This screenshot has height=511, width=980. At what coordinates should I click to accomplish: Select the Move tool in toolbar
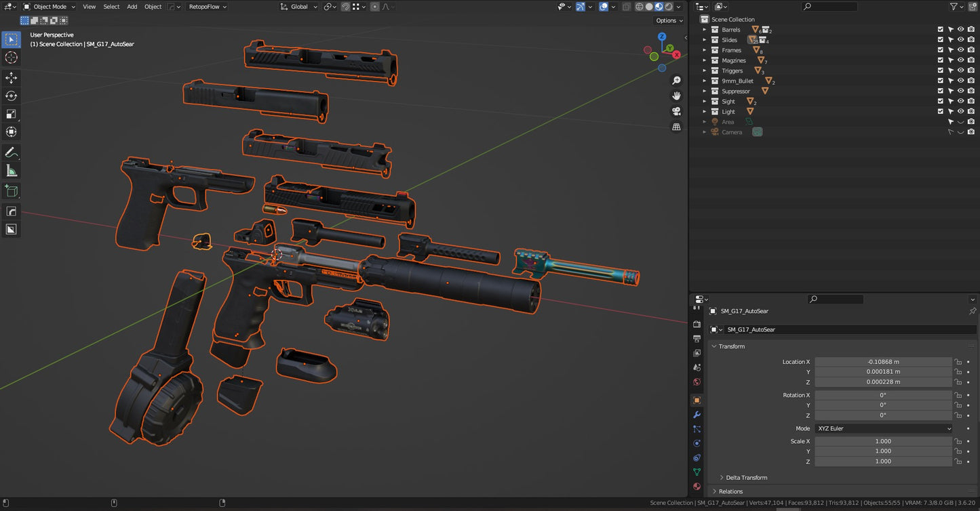[11, 78]
